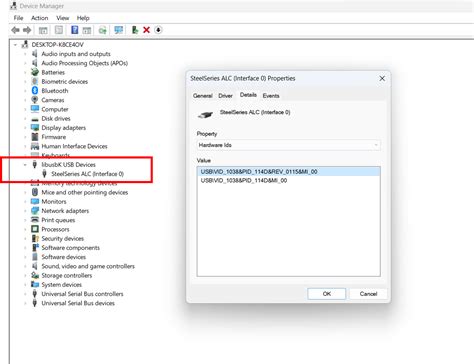Select Audio Processing Objects (APOs) tree item
Image resolution: width=474 pixels, height=364 pixels.
pyautogui.click(x=85, y=63)
